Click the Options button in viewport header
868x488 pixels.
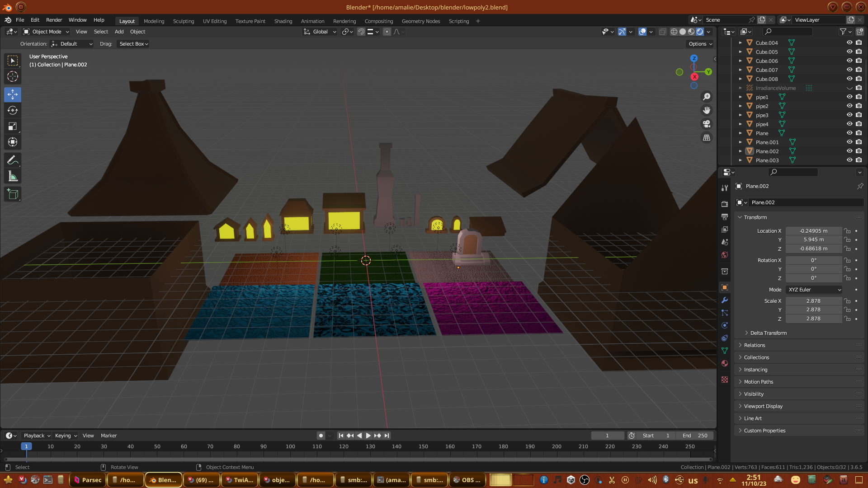point(700,44)
